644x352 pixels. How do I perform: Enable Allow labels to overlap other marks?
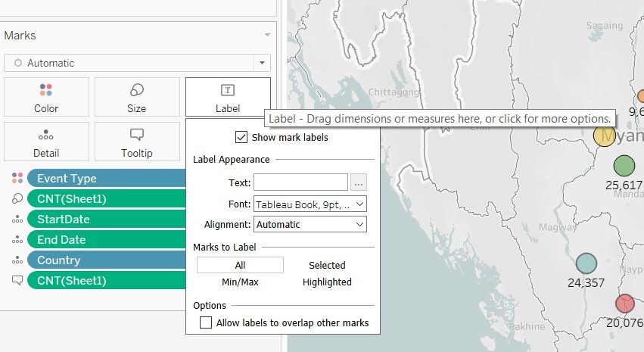(206, 323)
